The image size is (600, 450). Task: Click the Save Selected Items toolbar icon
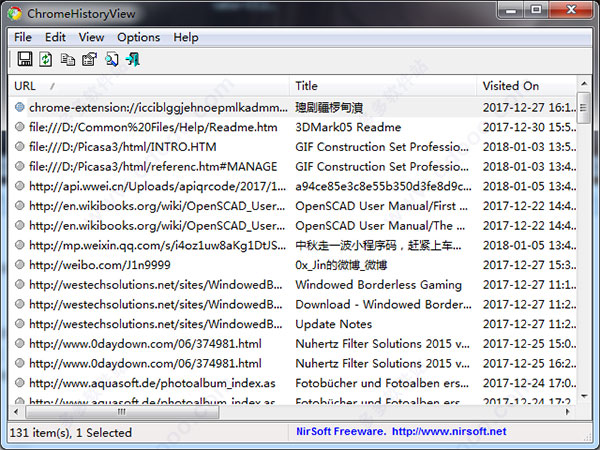(25, 59)
